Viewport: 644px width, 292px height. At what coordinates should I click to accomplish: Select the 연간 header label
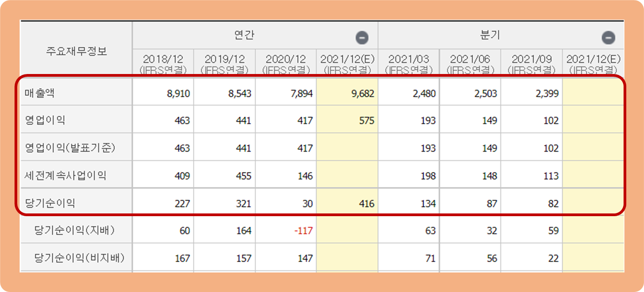point(244,35)
